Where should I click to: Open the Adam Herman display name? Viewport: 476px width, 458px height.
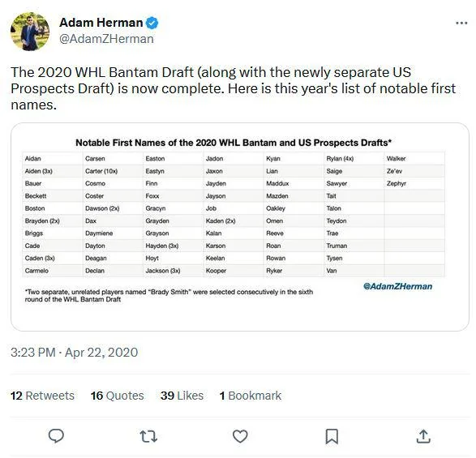tap(101, 23)
